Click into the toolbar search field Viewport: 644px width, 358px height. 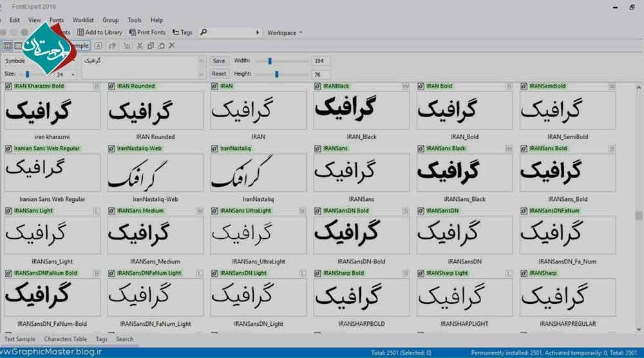pyautogui.click(x=231, y=32)
